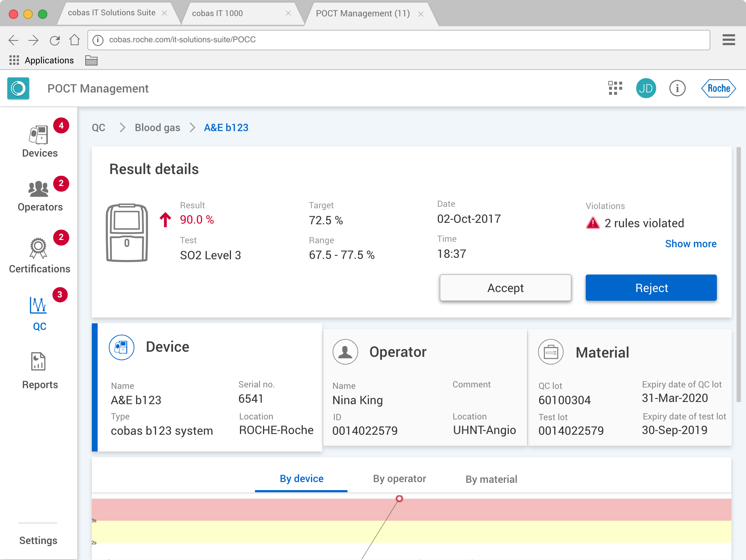Click the QC chart sidebar icon
The image size is (746, 560).
coord(39,305)
